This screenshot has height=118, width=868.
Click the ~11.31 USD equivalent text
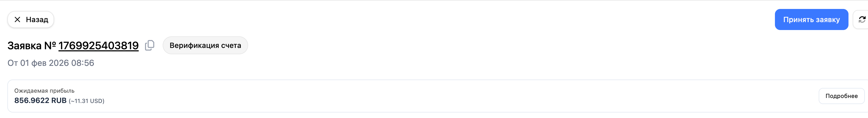pos(86,101)
